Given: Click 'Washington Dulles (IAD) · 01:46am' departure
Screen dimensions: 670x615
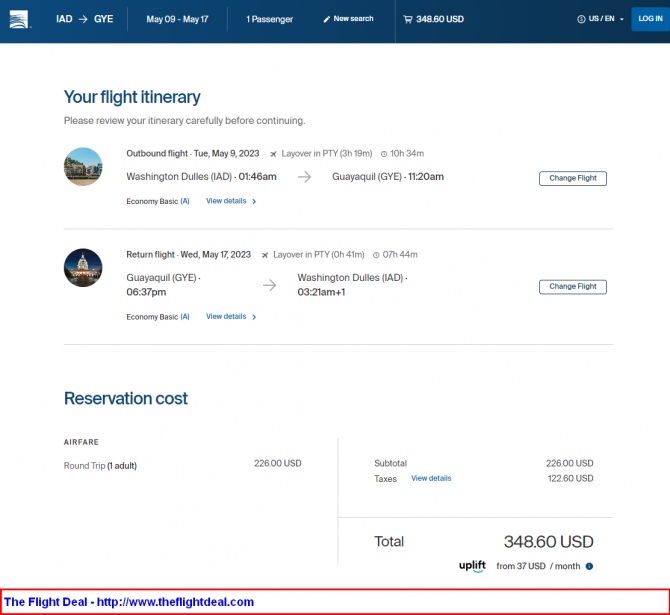Looking at the screenshot, I should [x=201, y=177].
